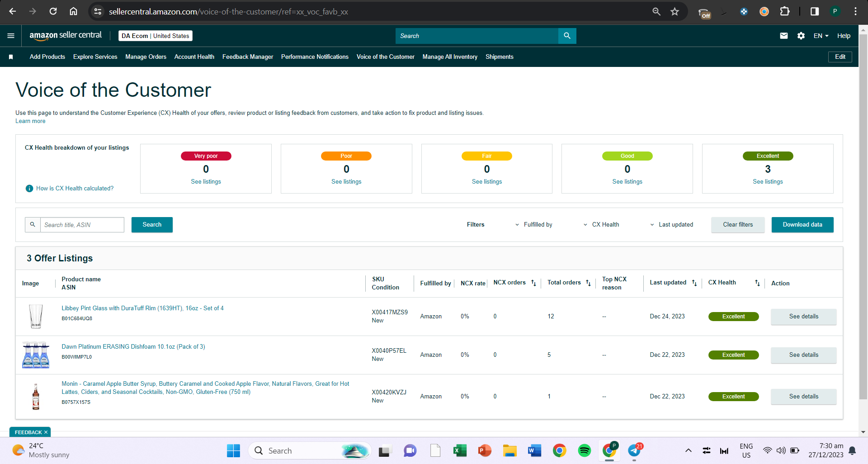Open Libbey Pint Glass product link

[142, 308]
